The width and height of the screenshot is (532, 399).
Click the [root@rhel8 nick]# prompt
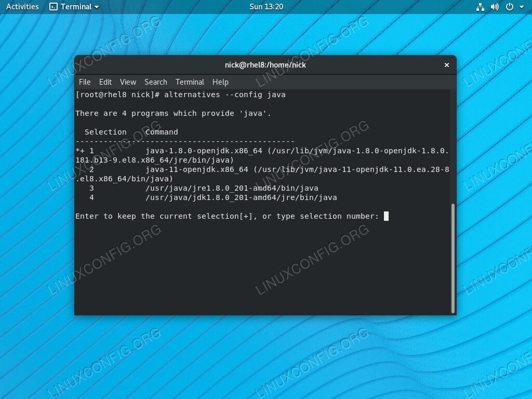click(117, 95)
